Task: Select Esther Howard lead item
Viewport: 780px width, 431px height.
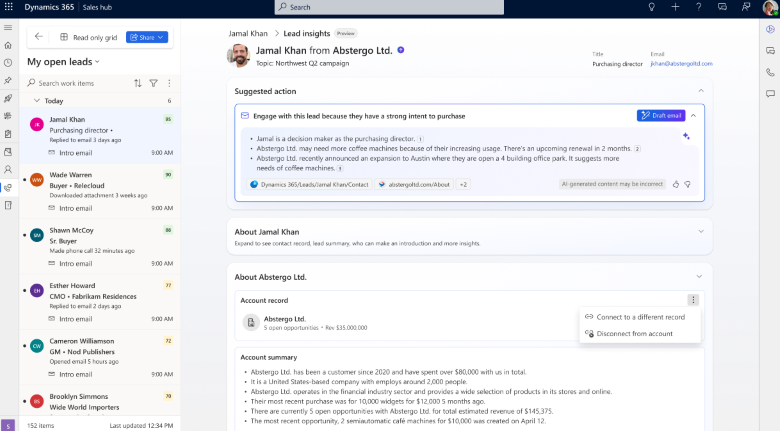Action: [99, 302]
